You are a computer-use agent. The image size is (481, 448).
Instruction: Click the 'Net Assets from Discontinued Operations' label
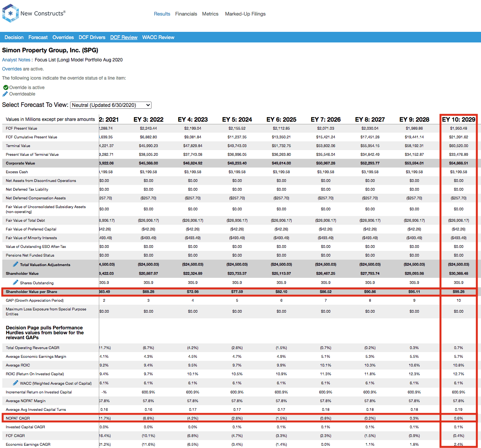pos(41,181)
